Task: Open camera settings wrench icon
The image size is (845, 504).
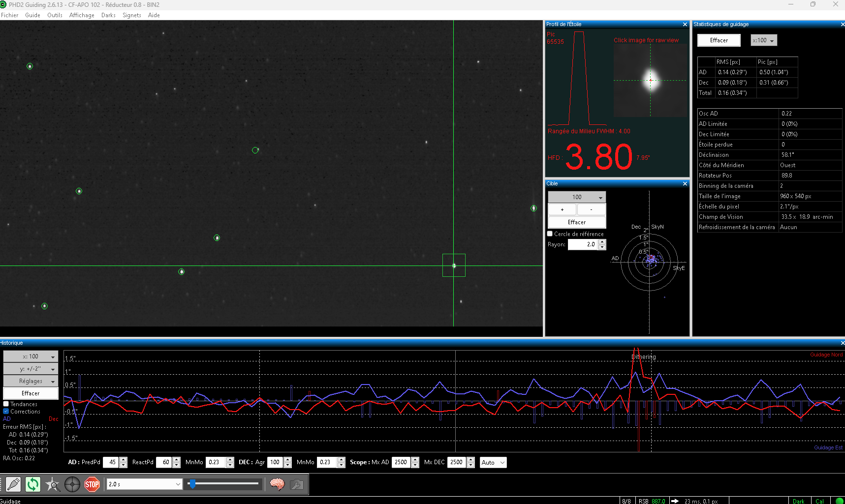Action: pyautogui.click(x=296, y=484)
